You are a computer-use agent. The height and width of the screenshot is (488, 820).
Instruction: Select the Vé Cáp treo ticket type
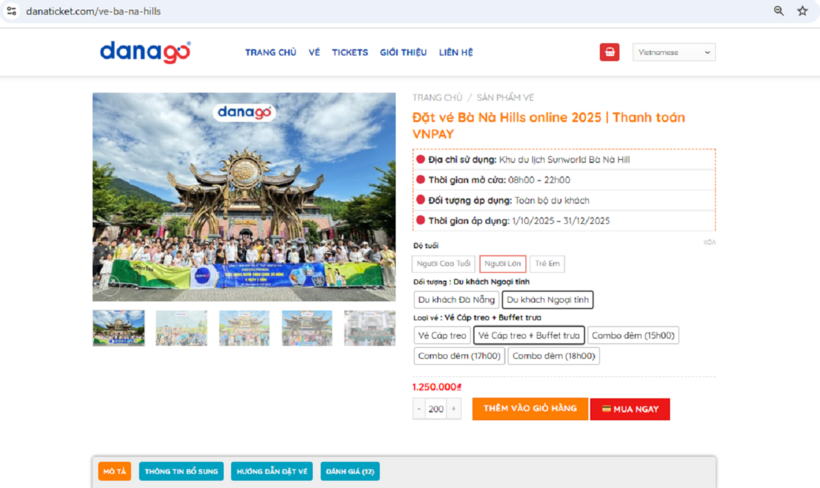click(x=442, y=335)
